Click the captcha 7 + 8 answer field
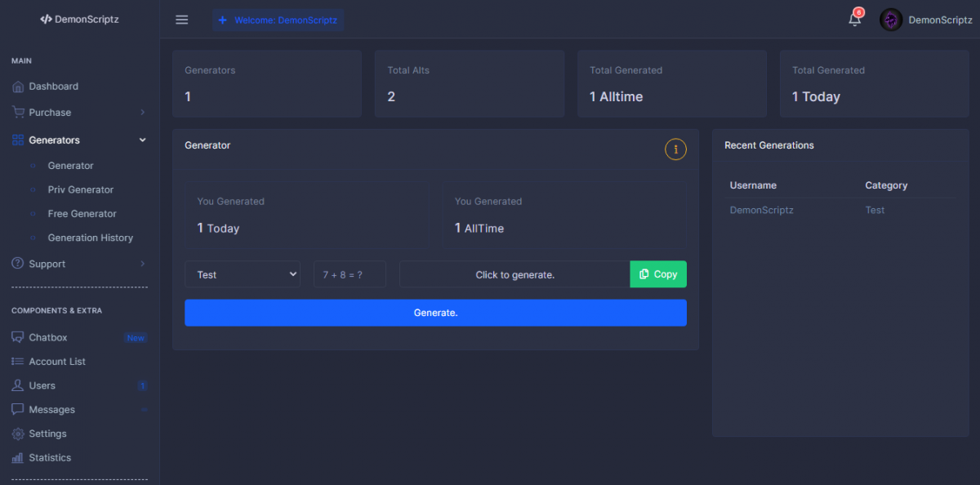Viewport: 980px width, 485px height. (x=350, y=274)
